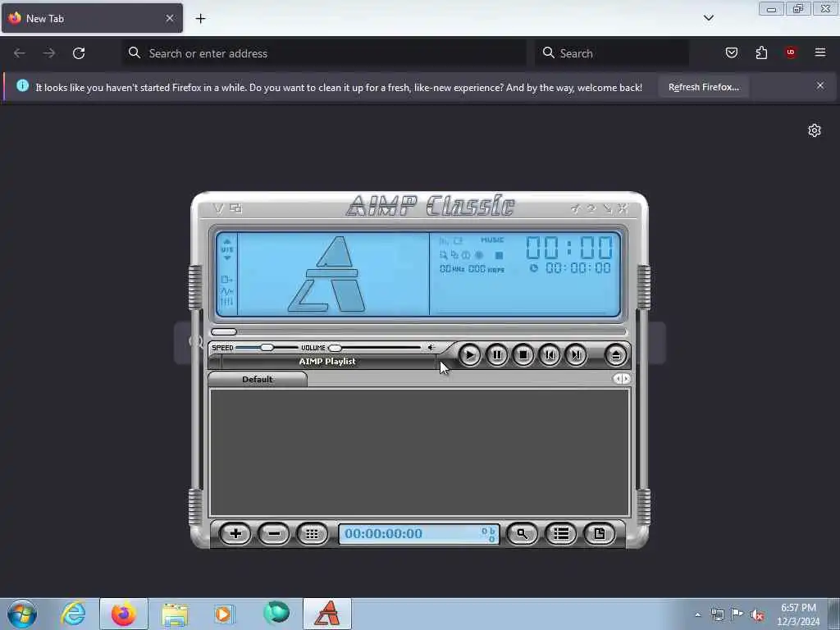The height and width of the screenshot is (630, 840).
Task: Launch Internet Explorer from taskbar
Action: coord(73,614)
